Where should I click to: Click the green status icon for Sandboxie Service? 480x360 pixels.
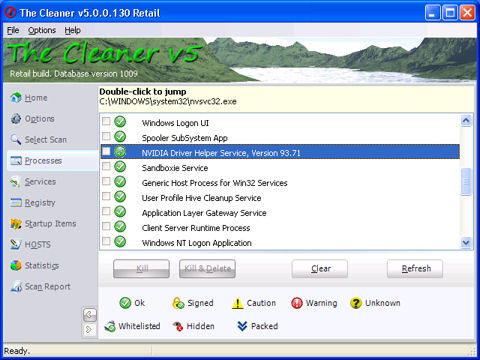tap(120, 167)
